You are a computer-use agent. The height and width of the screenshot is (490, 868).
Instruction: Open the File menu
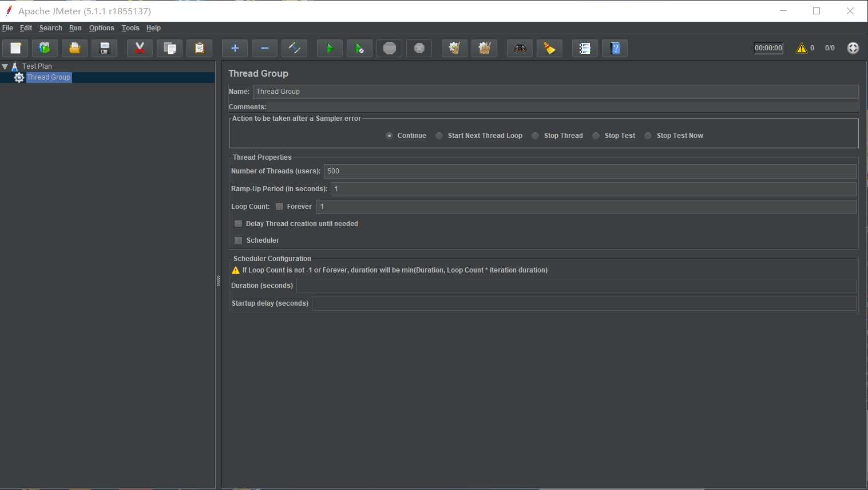(7, 28)
